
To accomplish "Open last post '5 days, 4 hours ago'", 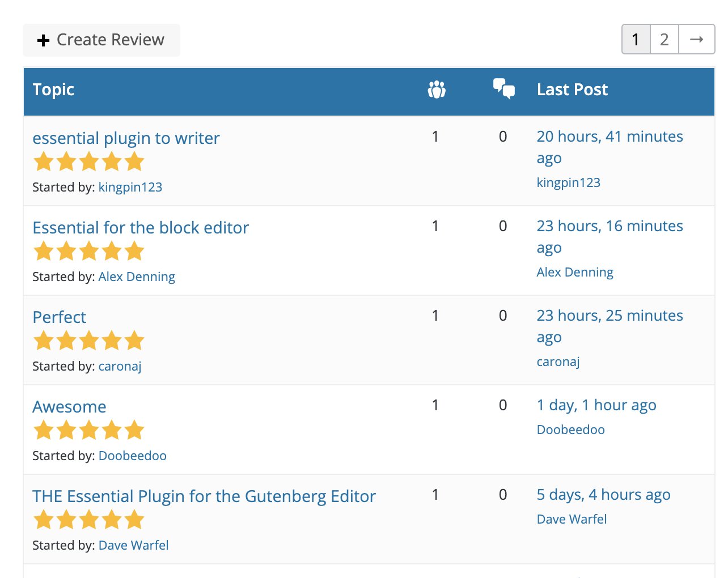I will [603, 495].
